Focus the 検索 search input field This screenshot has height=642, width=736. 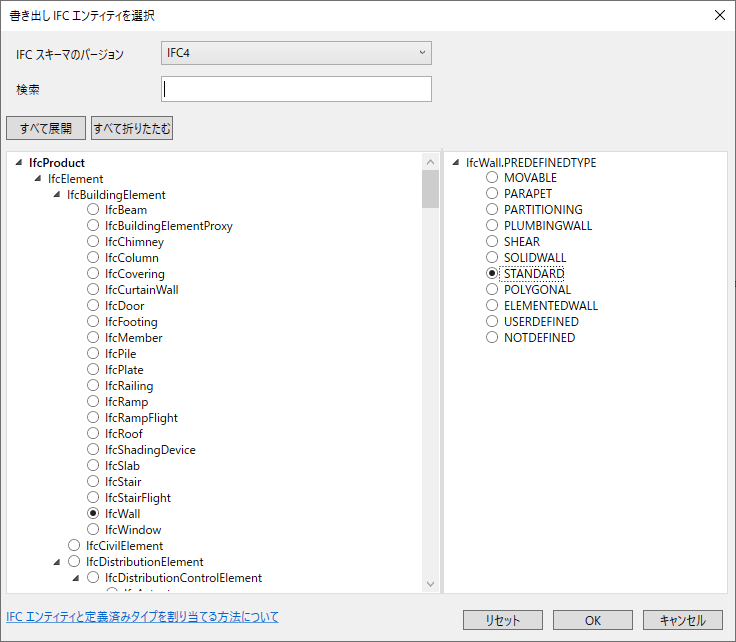[296, 89]
